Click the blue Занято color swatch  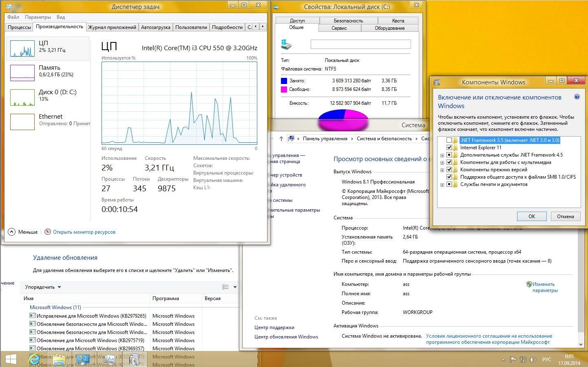coord(284,81)
